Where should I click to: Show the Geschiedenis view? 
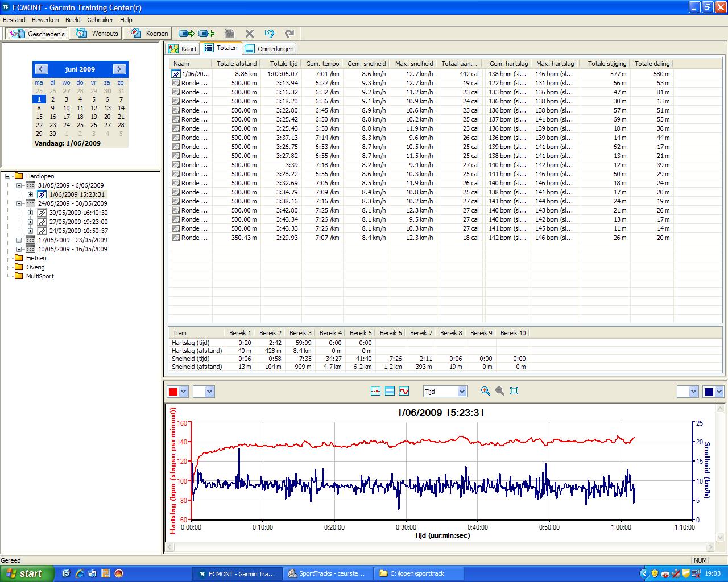click(x=38, y=34)
